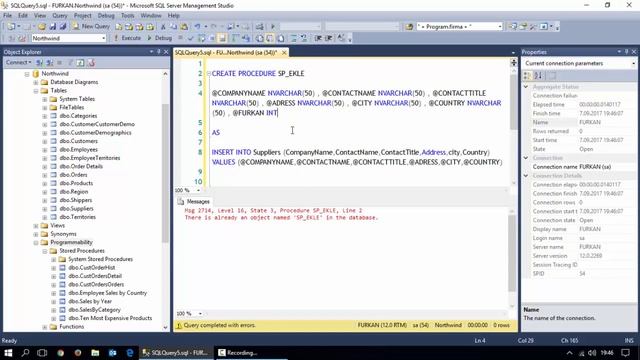Open the File menu
640x360 pixels.
(x=7, y=16)
